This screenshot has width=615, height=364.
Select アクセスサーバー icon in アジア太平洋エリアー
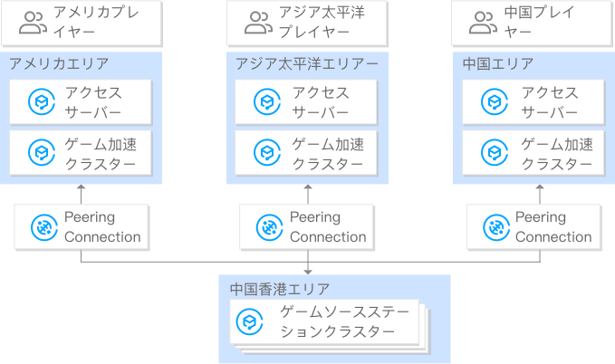click(x=267, y=102)
